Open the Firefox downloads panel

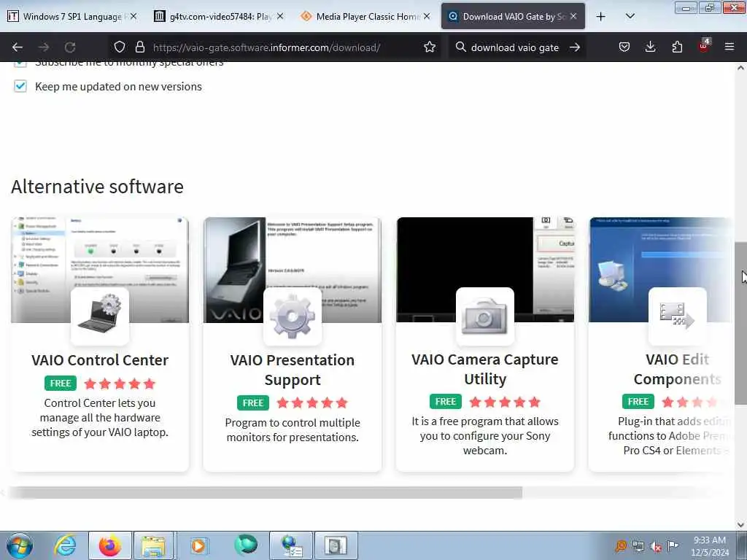650,47
